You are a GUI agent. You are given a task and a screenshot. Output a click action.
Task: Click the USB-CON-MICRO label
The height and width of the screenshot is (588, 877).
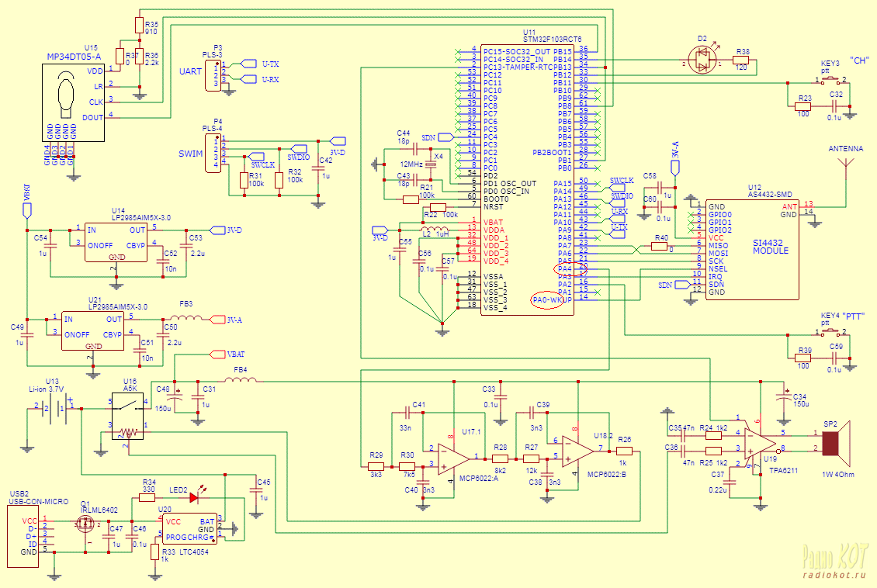[x=39, y=501]
